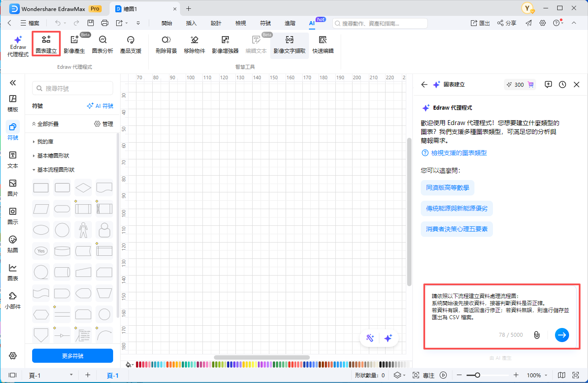Toggle the navigation map view

click(x=561, y=375)
